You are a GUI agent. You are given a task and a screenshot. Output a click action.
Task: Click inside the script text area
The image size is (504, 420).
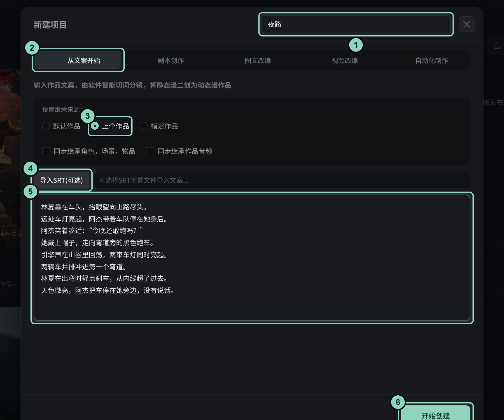252,258
